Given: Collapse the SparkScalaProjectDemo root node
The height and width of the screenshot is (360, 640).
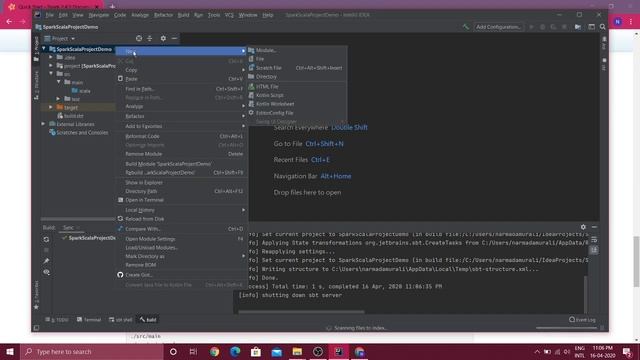Looking at the screenshot, I should (x=44, y=49).
